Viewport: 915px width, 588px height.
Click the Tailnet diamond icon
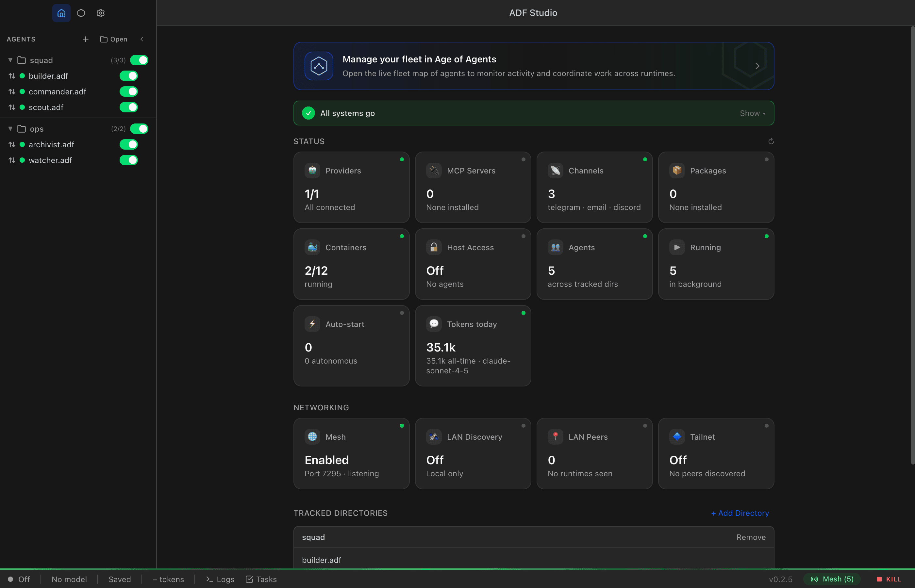click(677, 436)
